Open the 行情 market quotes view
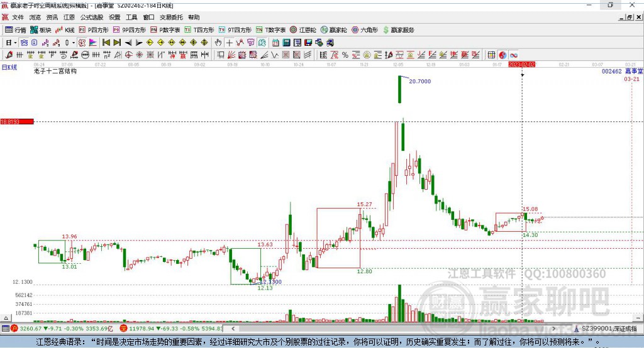This screenshot has height=348, width=644. pos(16,30)
